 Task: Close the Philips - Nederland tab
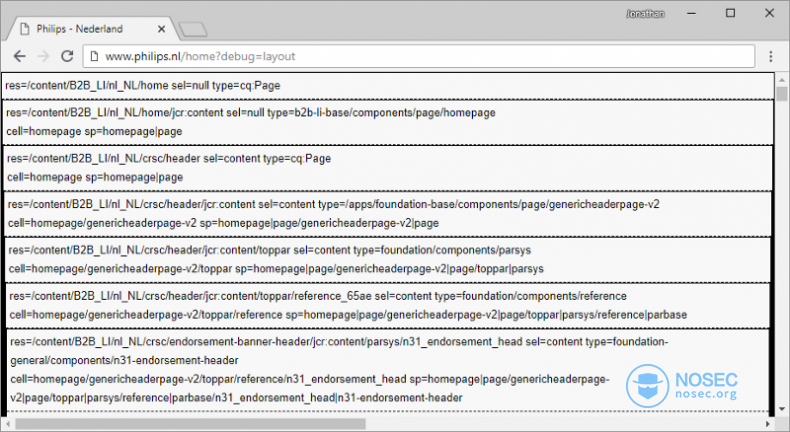(x=161, y=29)
